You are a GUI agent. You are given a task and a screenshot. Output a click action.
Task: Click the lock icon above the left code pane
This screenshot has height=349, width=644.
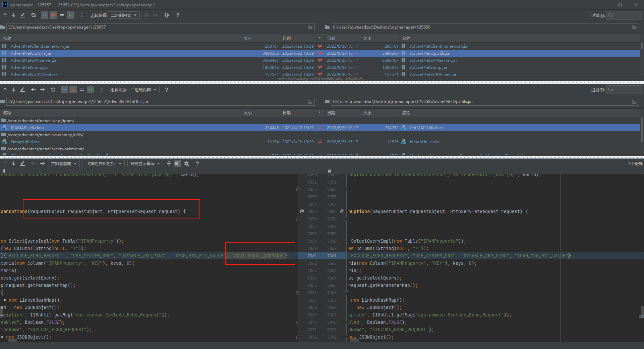[4, 171]
